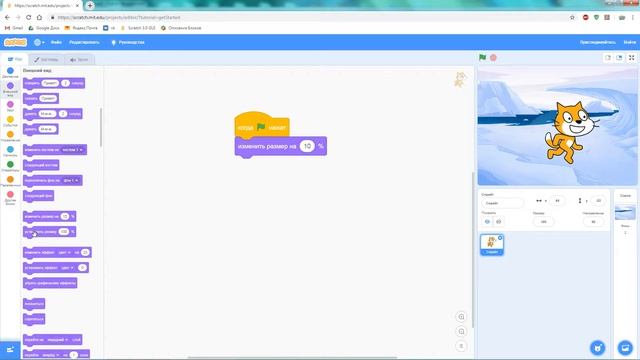Reset workspace zoom to default

click(x=461, y=346)
